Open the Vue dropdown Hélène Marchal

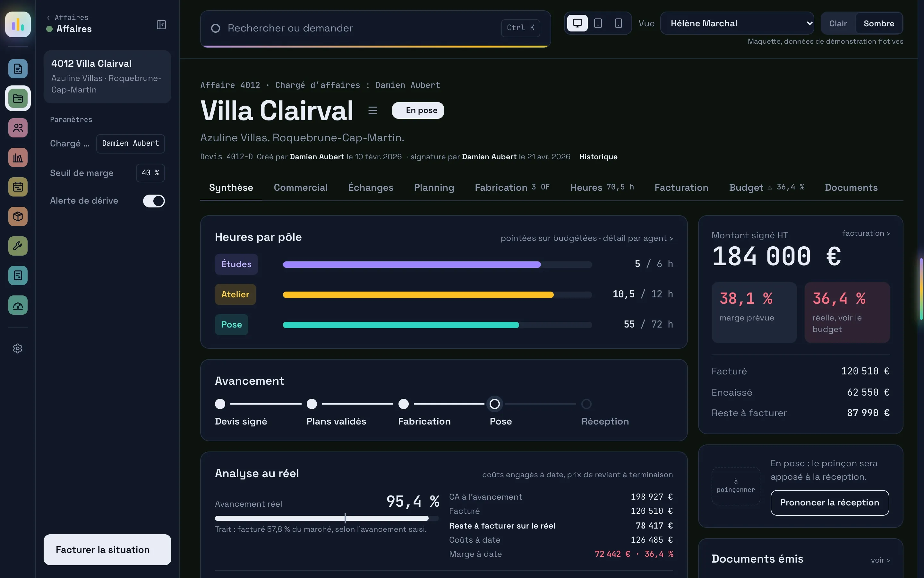coord(737,23)
